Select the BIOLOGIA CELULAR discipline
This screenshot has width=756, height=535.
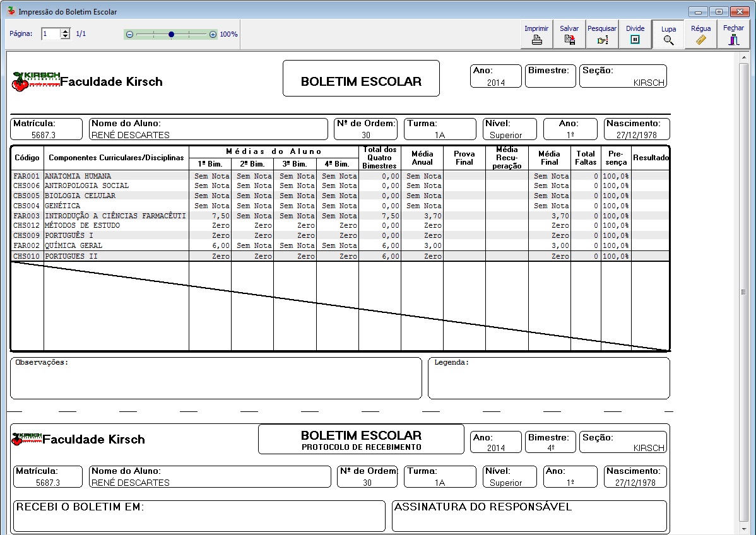pos(80,196)
